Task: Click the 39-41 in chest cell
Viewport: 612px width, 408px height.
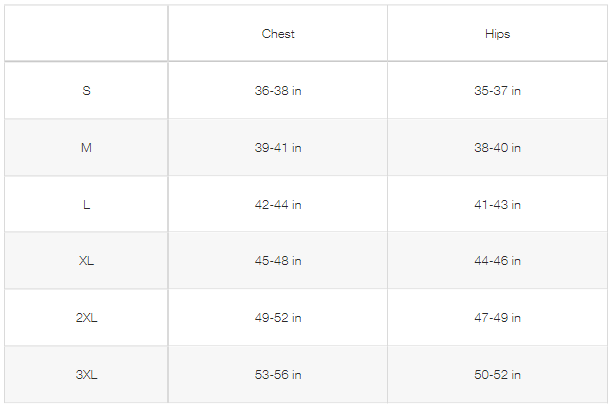Action: tap(278, 148)
